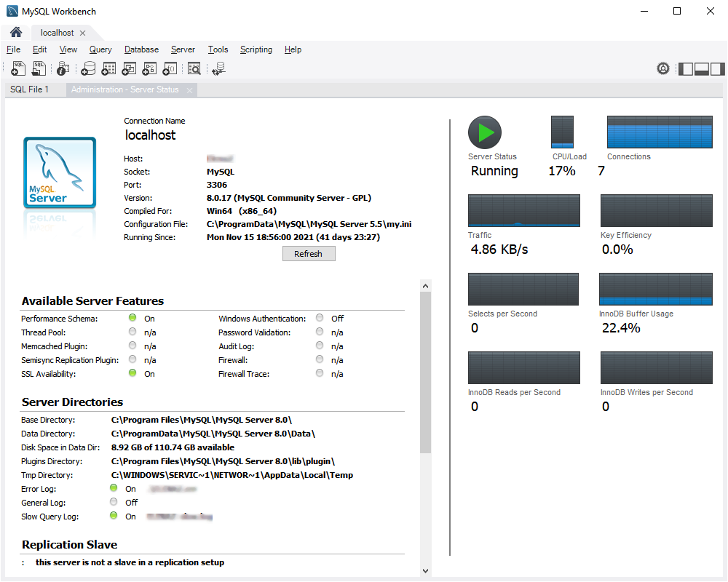Create a new schema in the connected server
This screenshot has width=728, height=582.
tap(88, 68)
